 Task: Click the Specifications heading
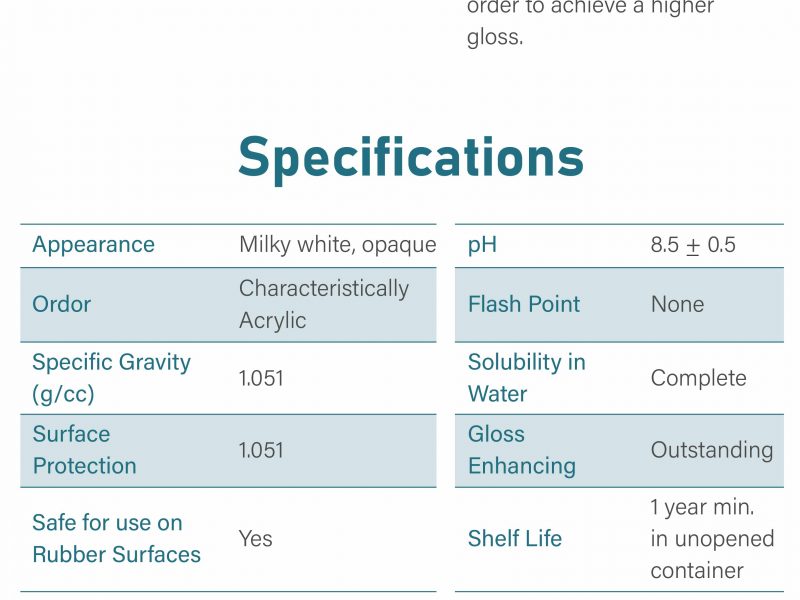click(411, 159)
